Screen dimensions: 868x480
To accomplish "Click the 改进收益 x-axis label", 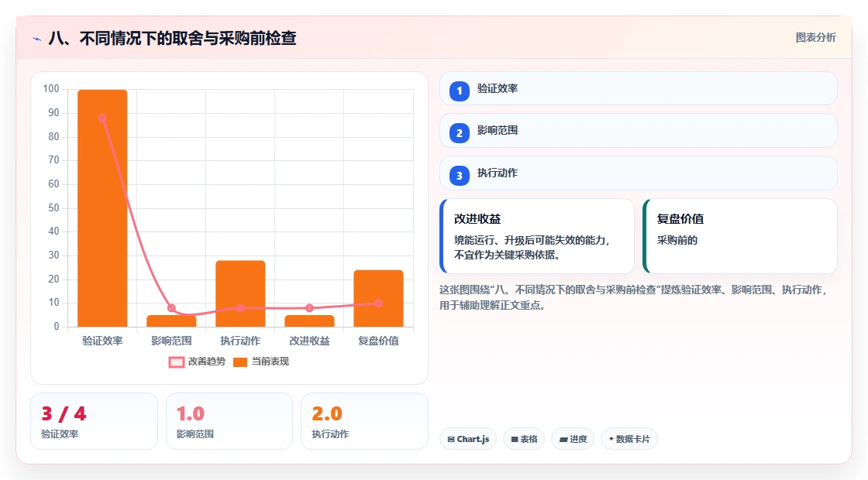I will coord(309,341).
